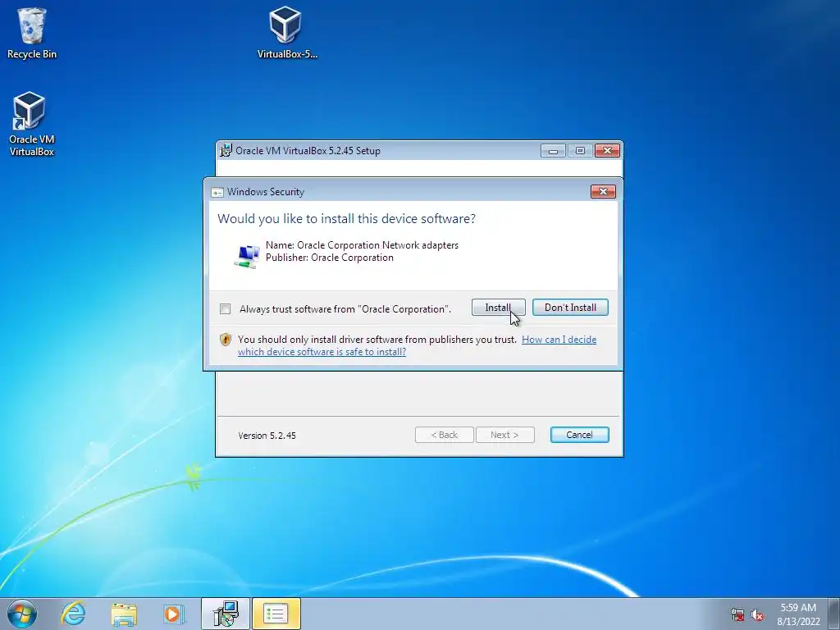The height and width of the screenshot is (630, 840).
Task: Click the Show desktop strip
Action: coord(833,614)
